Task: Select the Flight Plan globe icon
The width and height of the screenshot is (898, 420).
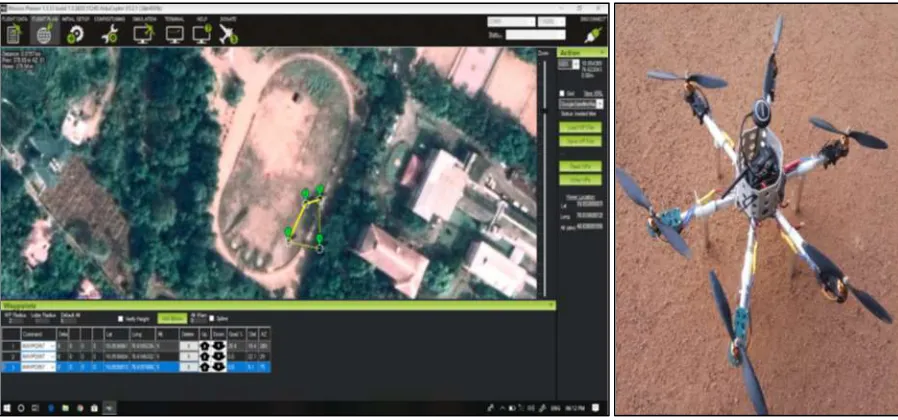Action: tap(44, 34)
